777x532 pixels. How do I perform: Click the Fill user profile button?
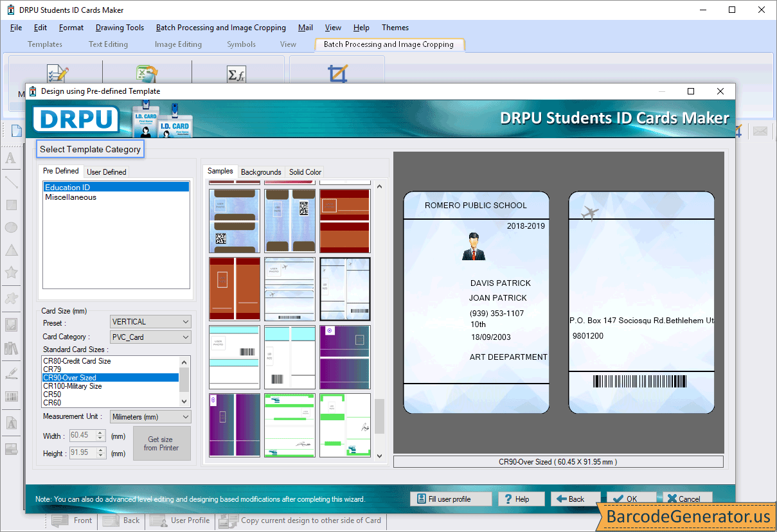(451, 499)
